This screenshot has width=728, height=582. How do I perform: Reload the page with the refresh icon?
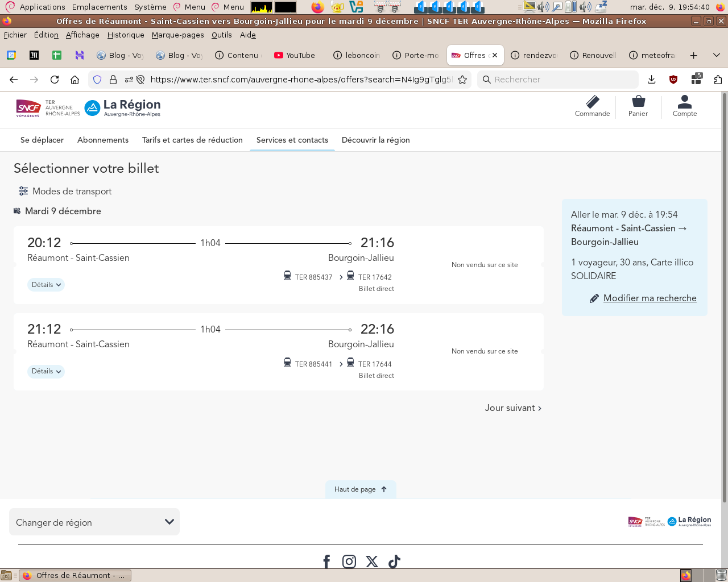[55, 80]
